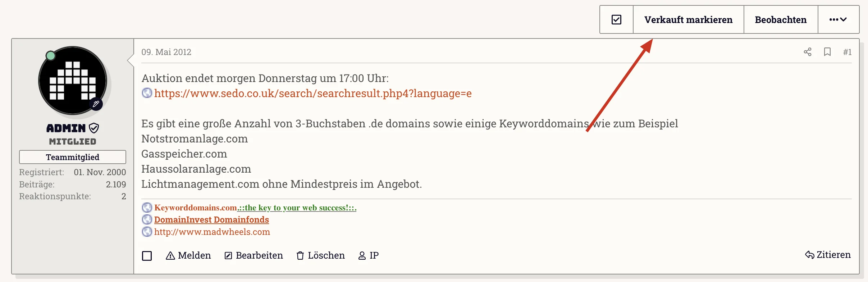Click globe icon beside madwheels link

click(147, 232)
